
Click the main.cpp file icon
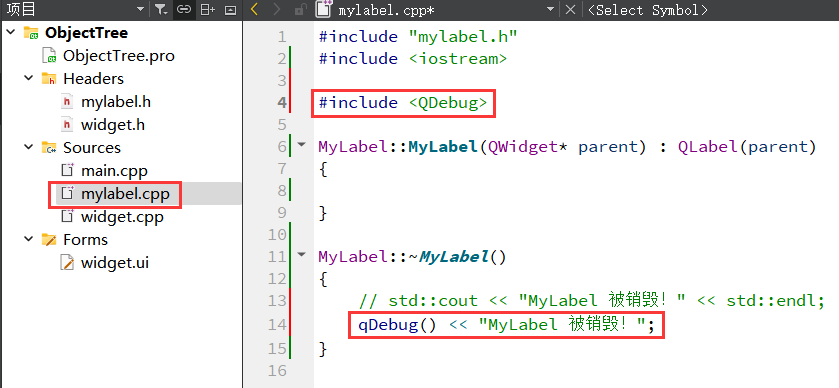tap(66, 171)
